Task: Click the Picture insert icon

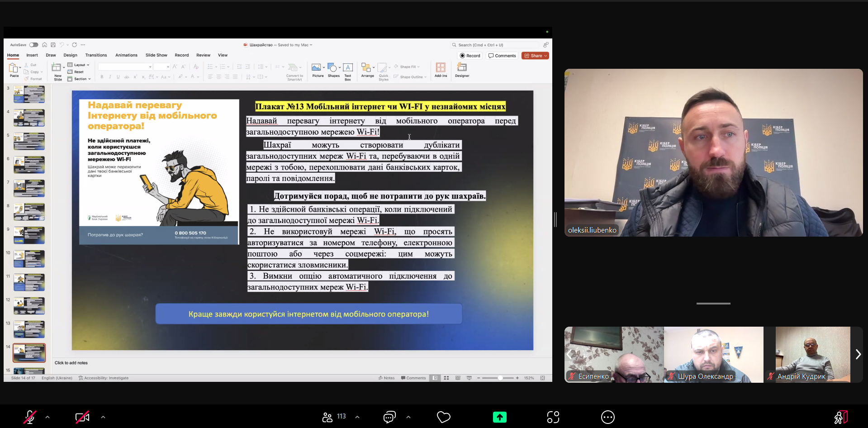Action: tap(317, 68)
